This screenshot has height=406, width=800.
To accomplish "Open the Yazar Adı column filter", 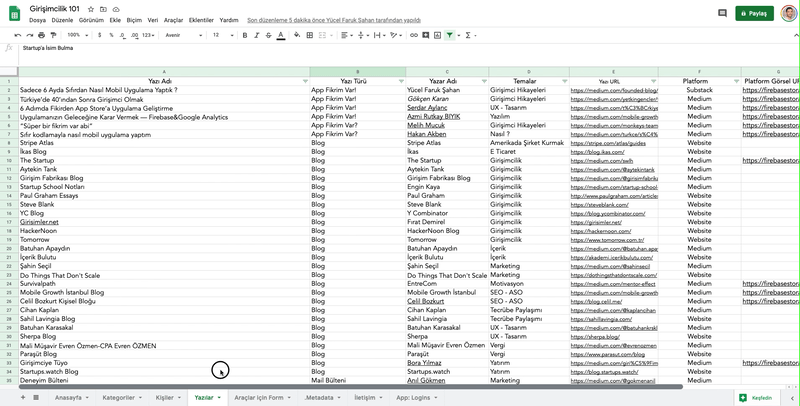I will 484,82.
